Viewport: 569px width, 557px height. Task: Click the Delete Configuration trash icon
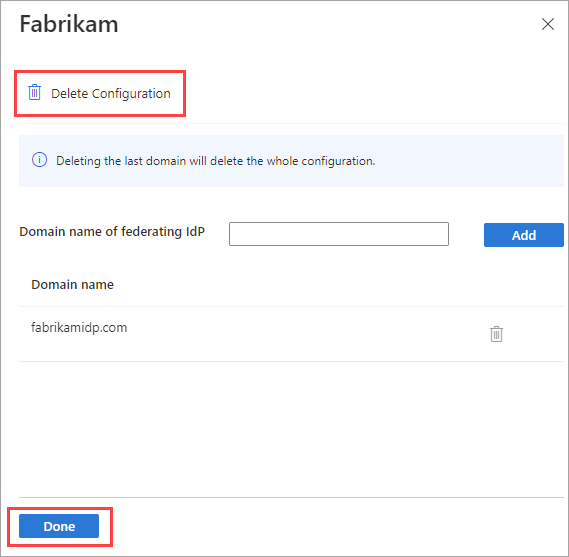tap(34, 92)
